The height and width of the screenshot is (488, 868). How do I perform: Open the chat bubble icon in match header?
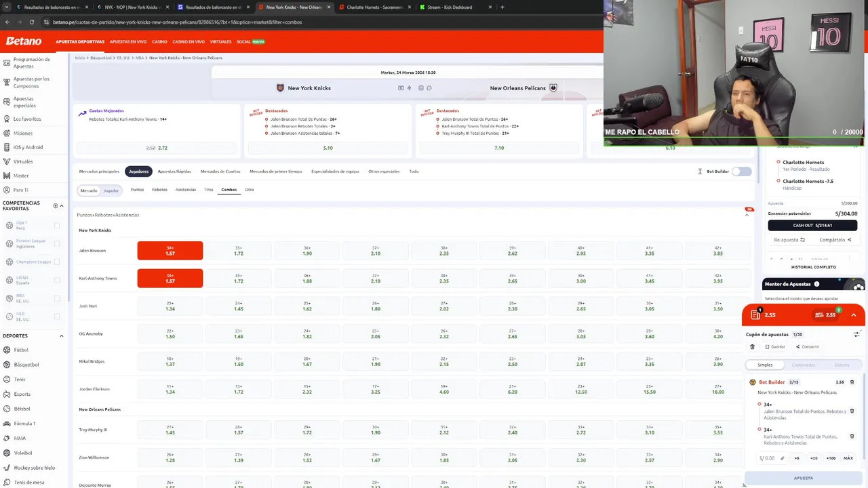click(x=429, y=88)
